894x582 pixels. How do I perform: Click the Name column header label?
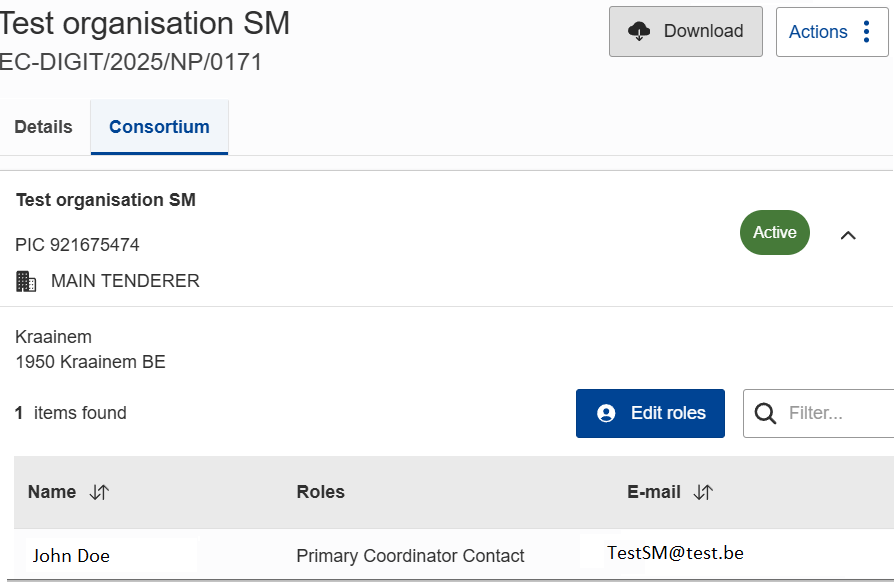pyautogui.click(x=52, y=492)
